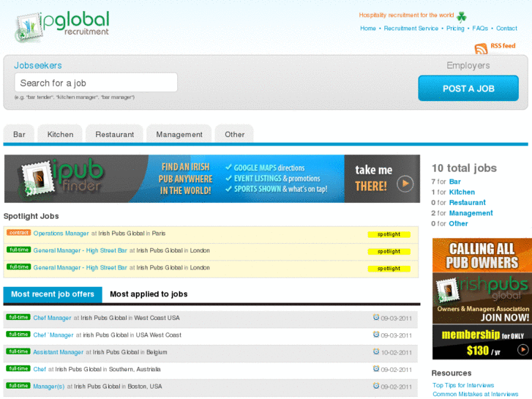Click the shamrock icon beside the tagline

coord(462,16)
